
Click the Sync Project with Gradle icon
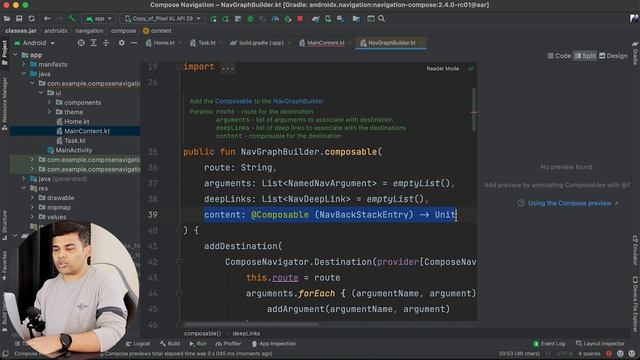point(316,19)
